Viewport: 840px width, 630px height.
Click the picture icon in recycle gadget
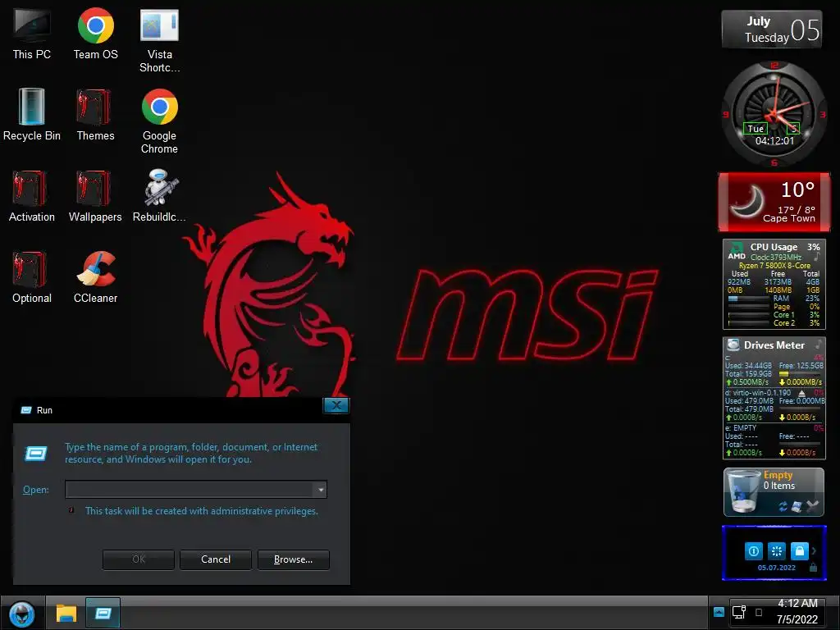click(x=797, y=506)
